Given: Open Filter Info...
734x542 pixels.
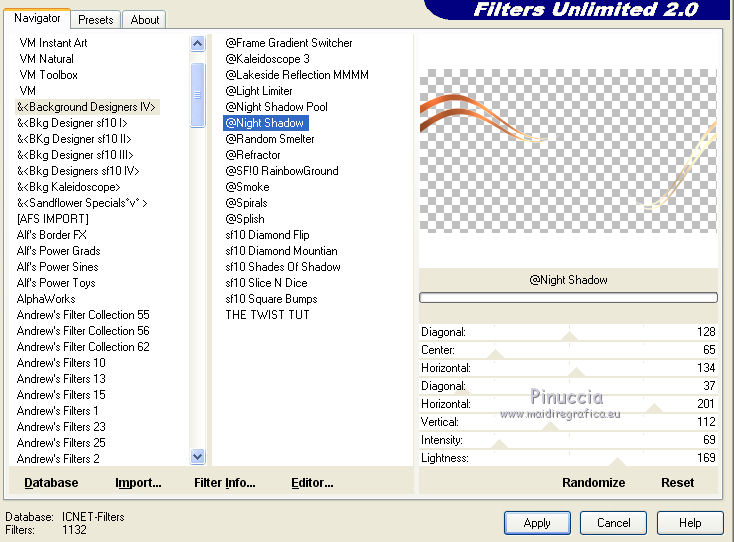Looking at the screenshot, I should (225, 483).
